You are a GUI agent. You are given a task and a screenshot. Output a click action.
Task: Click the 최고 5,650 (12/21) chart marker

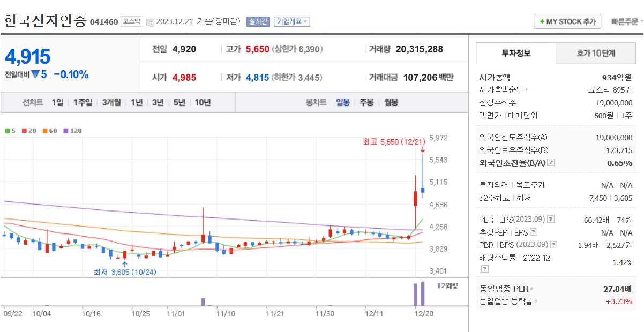394,142
